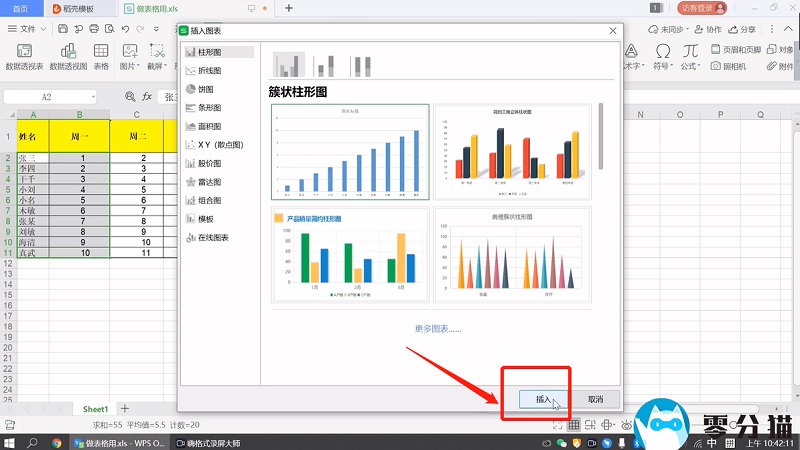Pick the cone-shaped column chart thumbnail
800x450 pixels.
click(x=512, y=255)
